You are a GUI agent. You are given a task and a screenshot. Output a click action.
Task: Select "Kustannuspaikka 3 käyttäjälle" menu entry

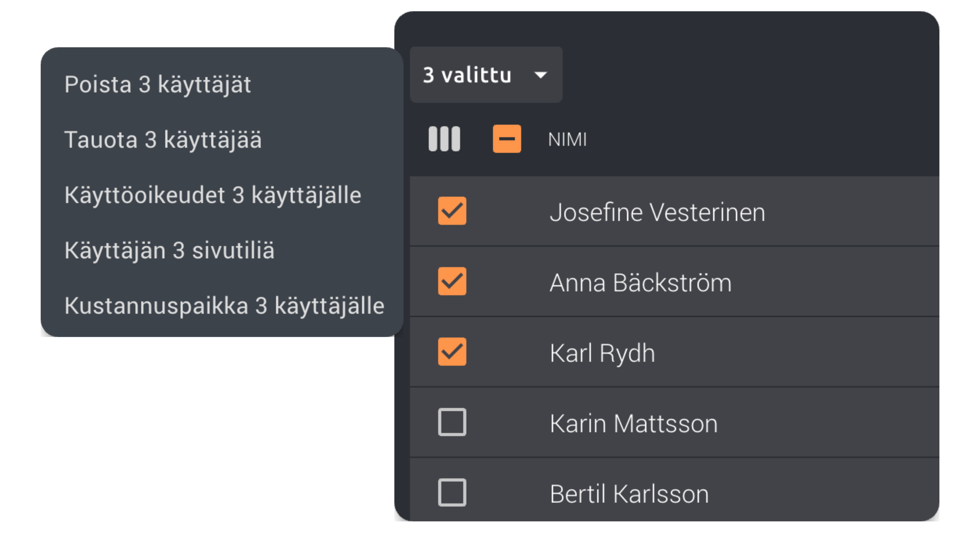224,306
